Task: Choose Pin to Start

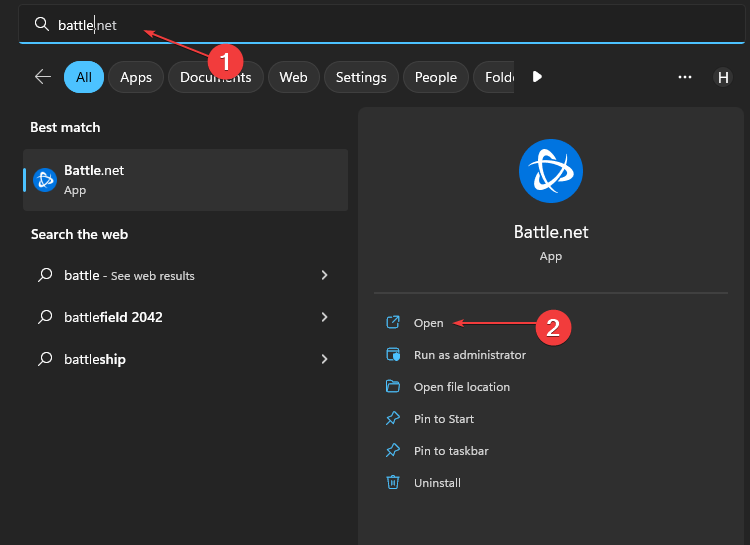Action: tap(444, 419)
